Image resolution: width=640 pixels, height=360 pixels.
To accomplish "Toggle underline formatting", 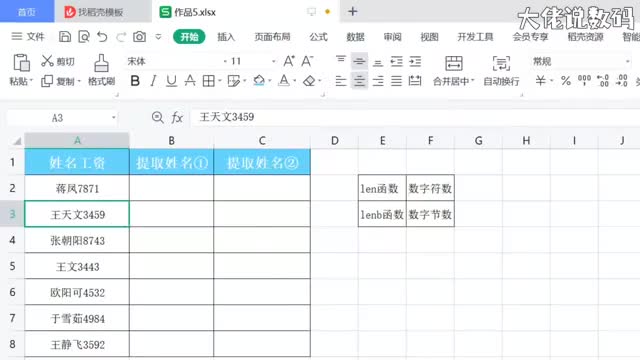I will (171, 81).
